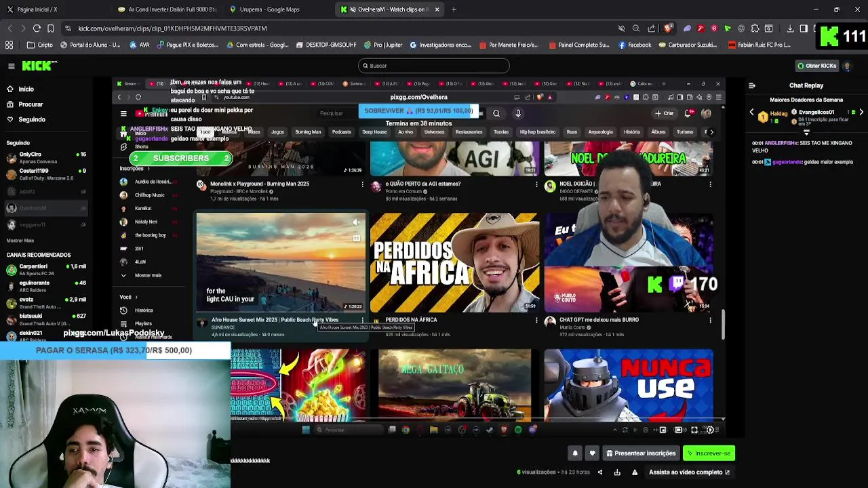
Task: Open the veggano11 channel
Action: click(x=46, y=225)
